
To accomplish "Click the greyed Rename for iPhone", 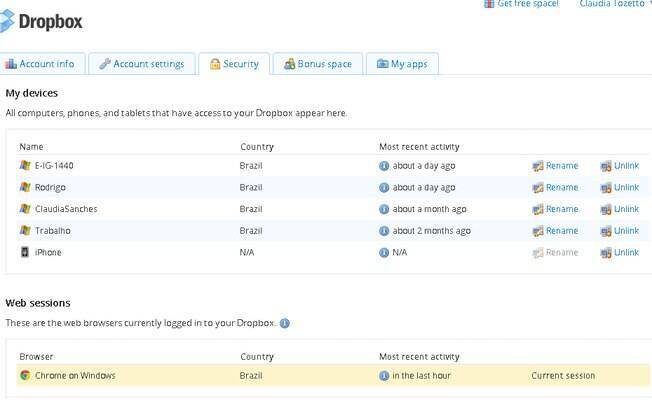I will click(x=562, y=252).
